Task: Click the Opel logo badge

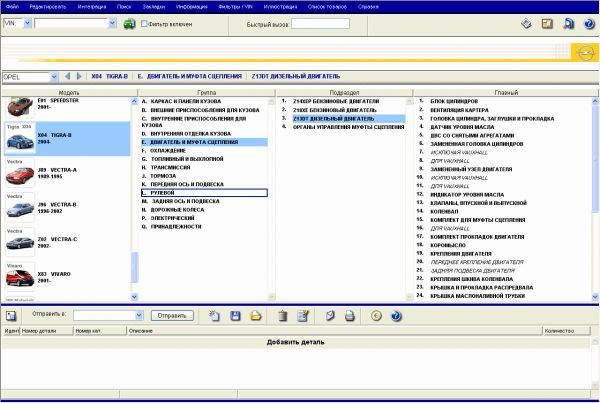Action: (585, 52)
